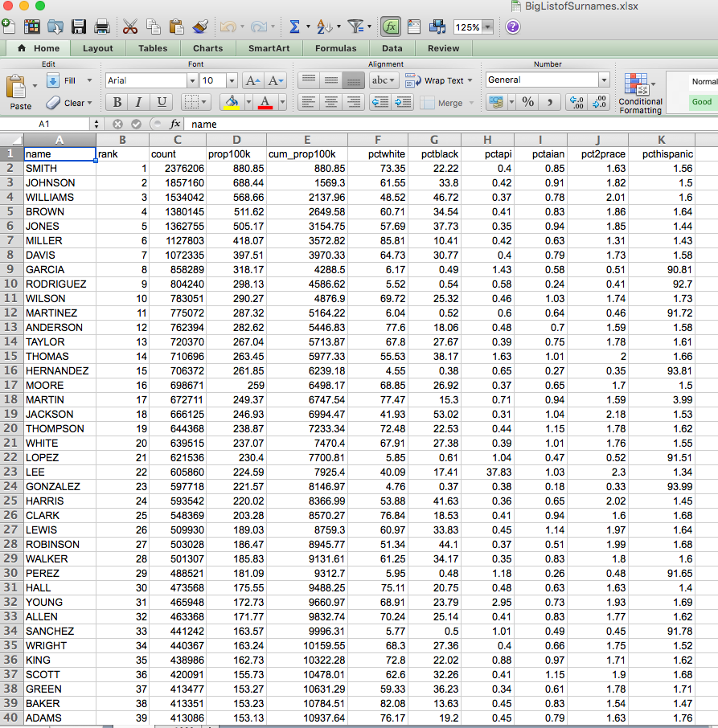Screen dimensions: 718x728
Task: Click the Wrap Text button
Action: (x=438, y=81)
